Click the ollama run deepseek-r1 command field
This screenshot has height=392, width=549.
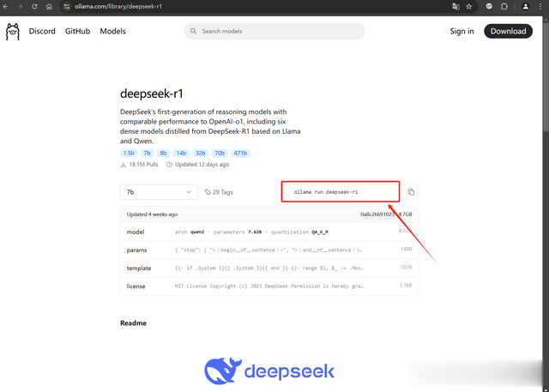[x=345, y=192]
